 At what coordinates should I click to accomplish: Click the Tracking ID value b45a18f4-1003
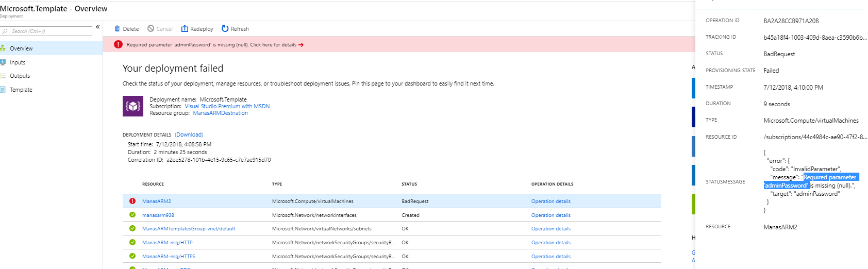pyautogui.click(x=815, y=38)
